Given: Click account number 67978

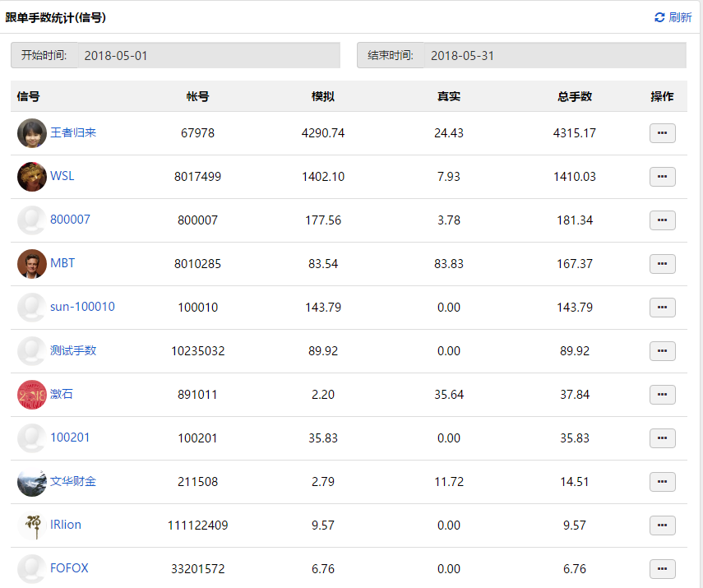Looking at the screenshot, I should 197,133.
